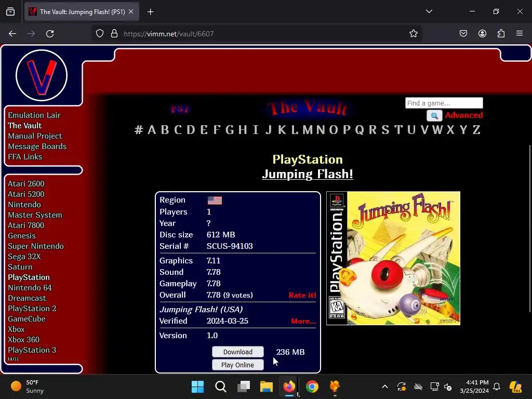Open File Explorer from the taskbar
This screenshot has width=532, height=399.
[x=267, y=387]
